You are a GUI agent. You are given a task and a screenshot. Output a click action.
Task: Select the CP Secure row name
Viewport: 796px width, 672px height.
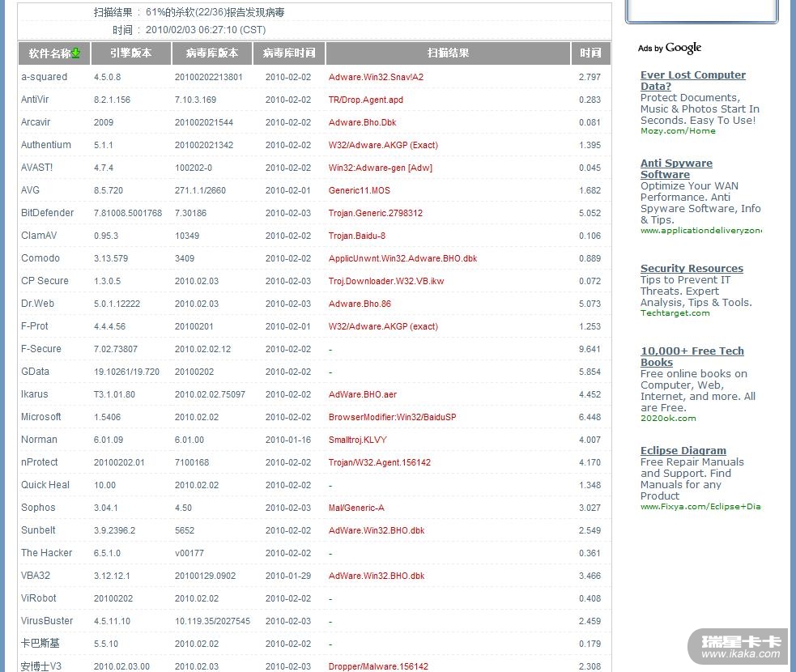coord(45,281)
